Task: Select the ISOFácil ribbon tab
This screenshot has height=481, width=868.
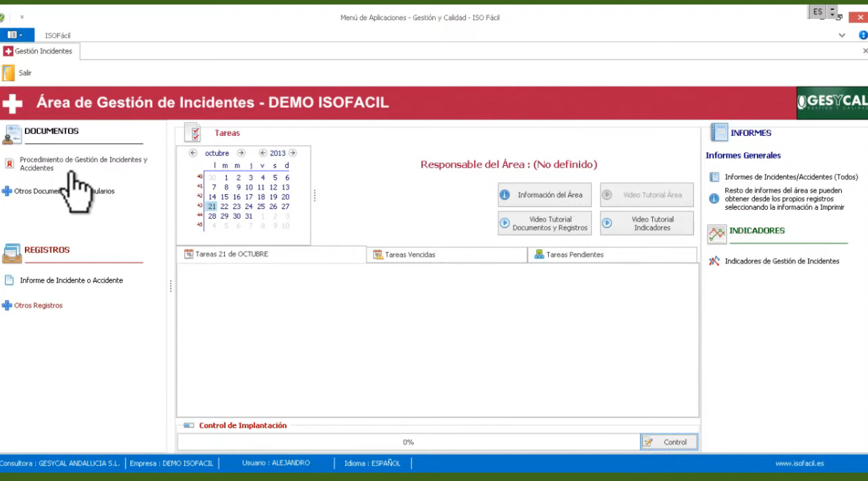Action: pos(58,35)
